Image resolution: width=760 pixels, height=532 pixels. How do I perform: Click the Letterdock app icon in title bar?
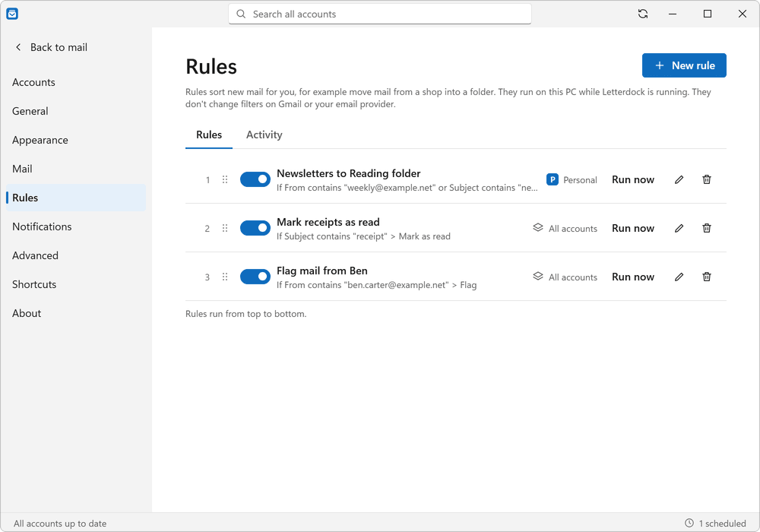click(x=12, y=14)
